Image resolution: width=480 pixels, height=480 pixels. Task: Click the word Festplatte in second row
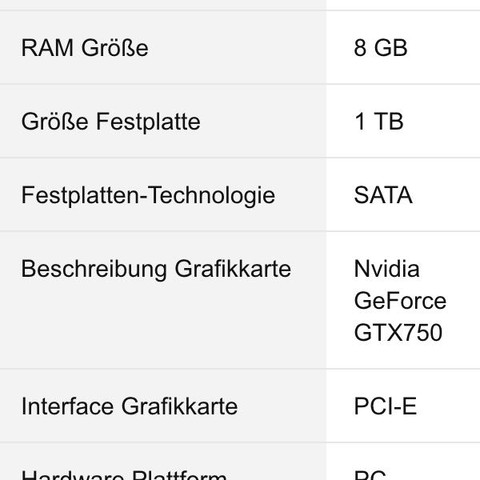148,121
